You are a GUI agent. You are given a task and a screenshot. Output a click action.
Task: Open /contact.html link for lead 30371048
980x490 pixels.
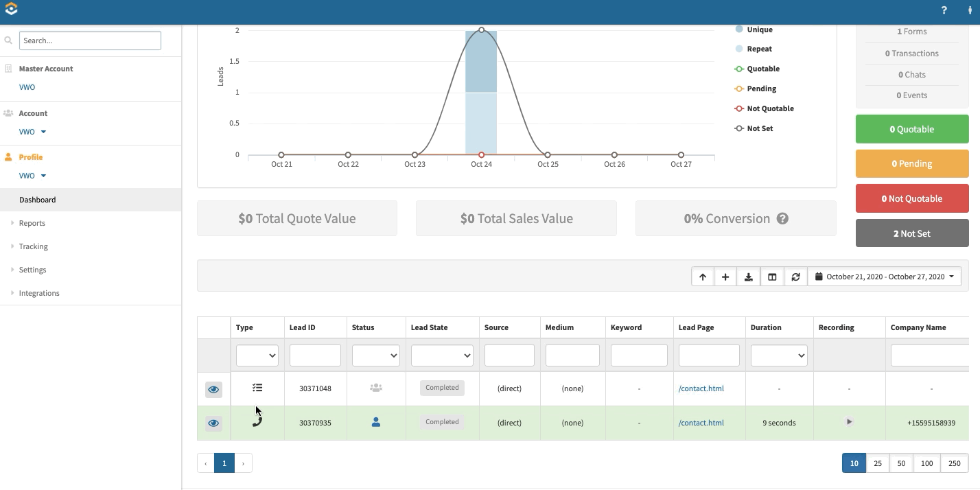[x=701, y=388]
